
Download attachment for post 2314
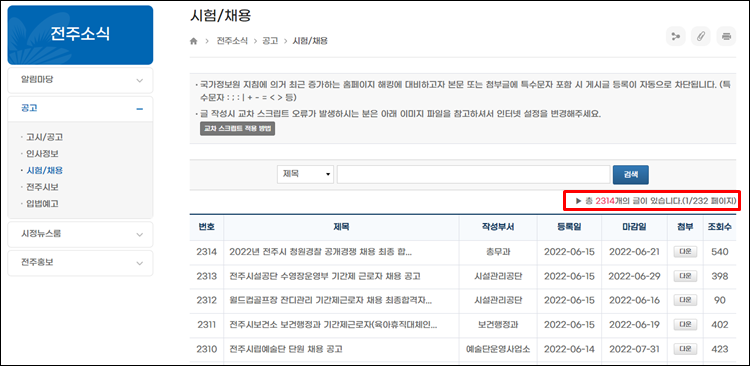tap(685, 252)
